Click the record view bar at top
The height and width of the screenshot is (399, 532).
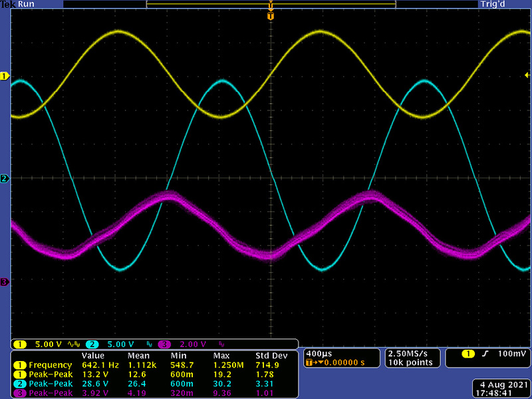point(270,5)
